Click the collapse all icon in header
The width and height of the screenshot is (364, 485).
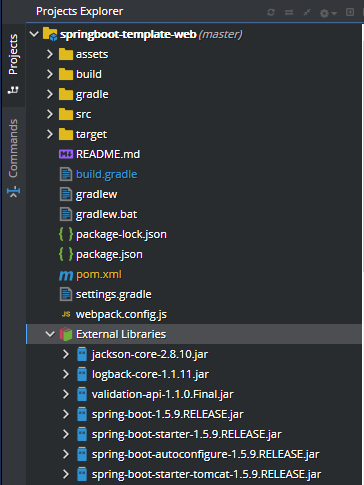(x=307, y=12)
